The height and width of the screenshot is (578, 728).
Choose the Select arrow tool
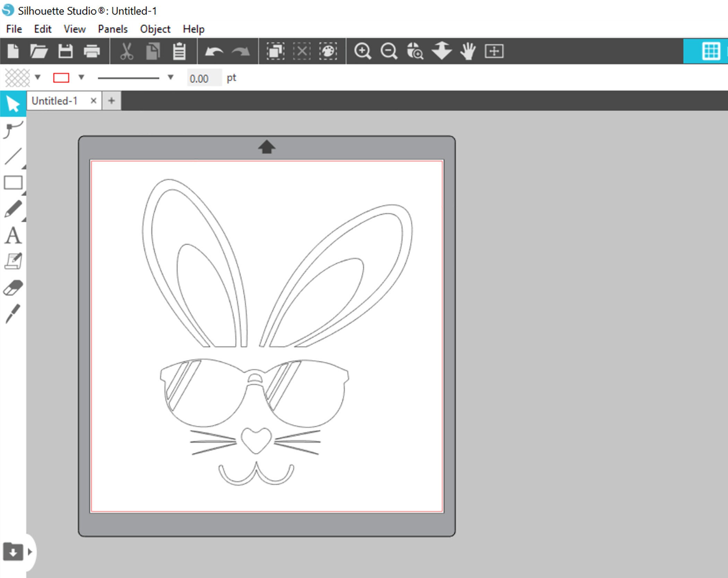pyautogui.click(x=13, y=104)
